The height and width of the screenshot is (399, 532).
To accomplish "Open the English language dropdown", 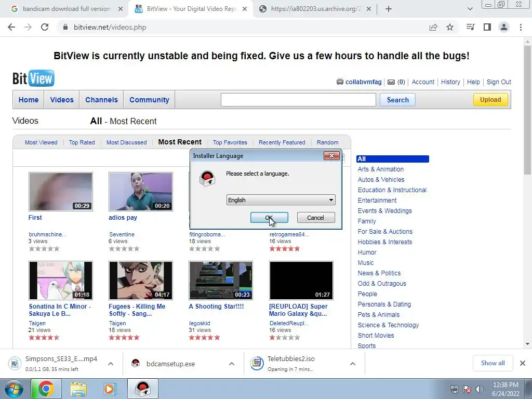I will pyautogui.click(x=281, y=200).
